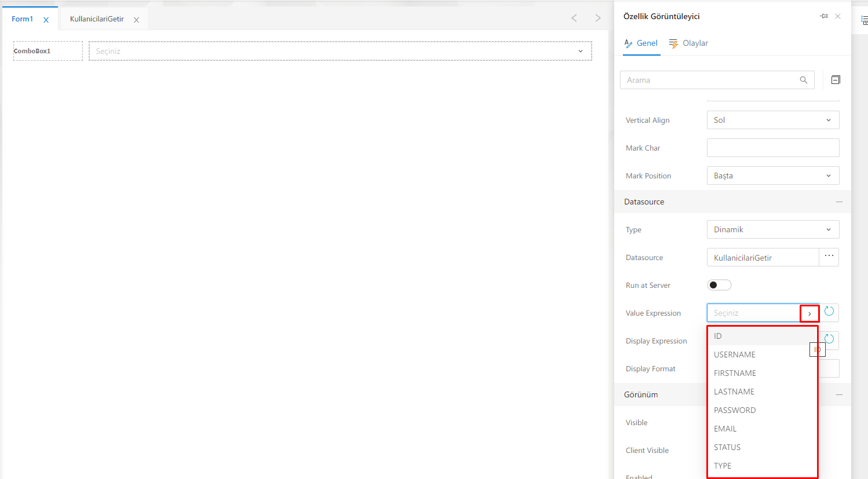Click the search magnifier icon in Arama
The height and width of the screenshot is (479, 868).
pyautogui.click(x=804, y=80)
